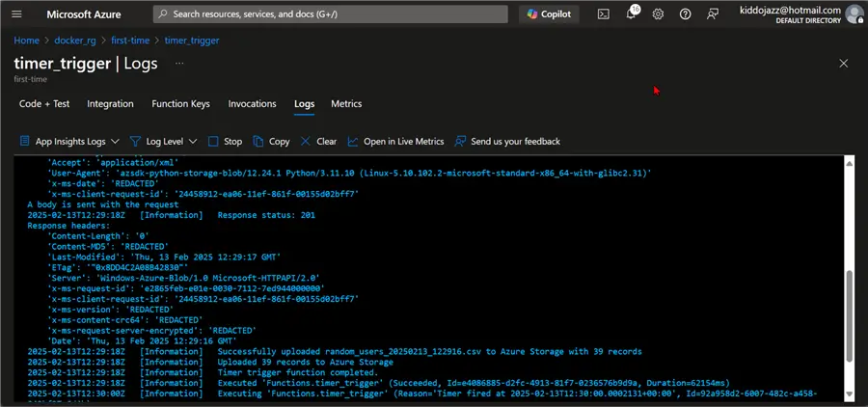The width and height of the screenshot is (868, 407).
Task: Click the 'x-ms-date' header line
Action: [102, 183]
